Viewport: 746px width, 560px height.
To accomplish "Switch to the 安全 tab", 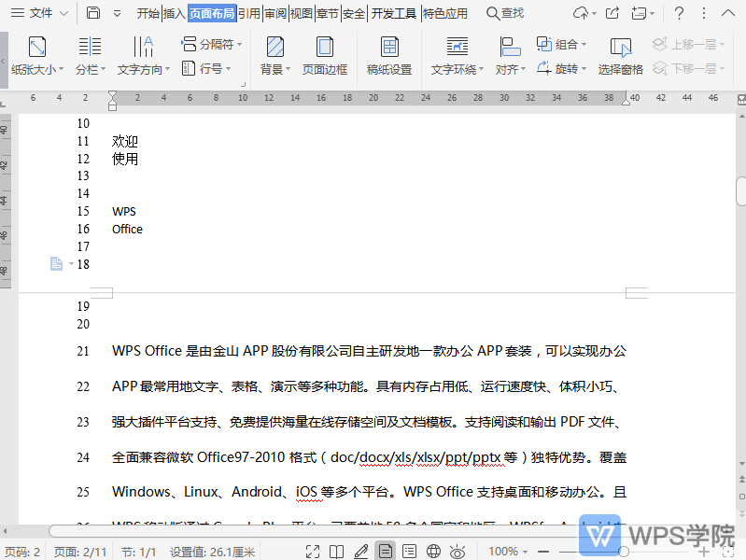I will pyautogui.click(x=354, y=13).
